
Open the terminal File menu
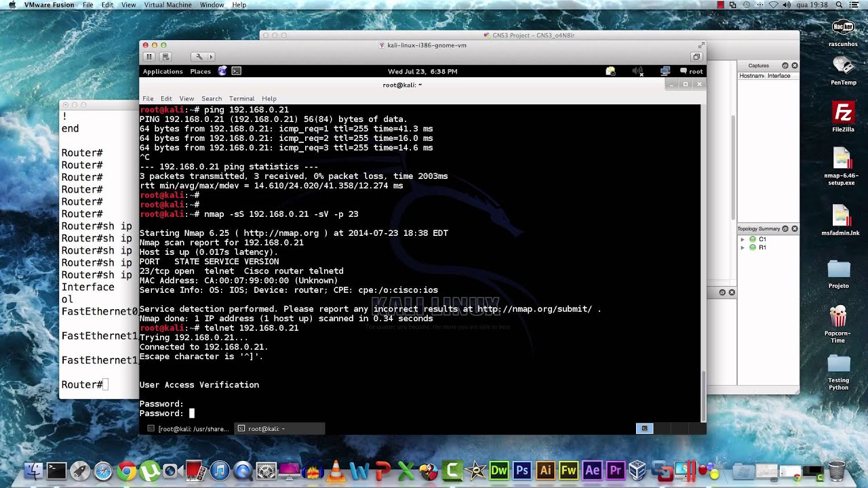(x=148, y=98)
